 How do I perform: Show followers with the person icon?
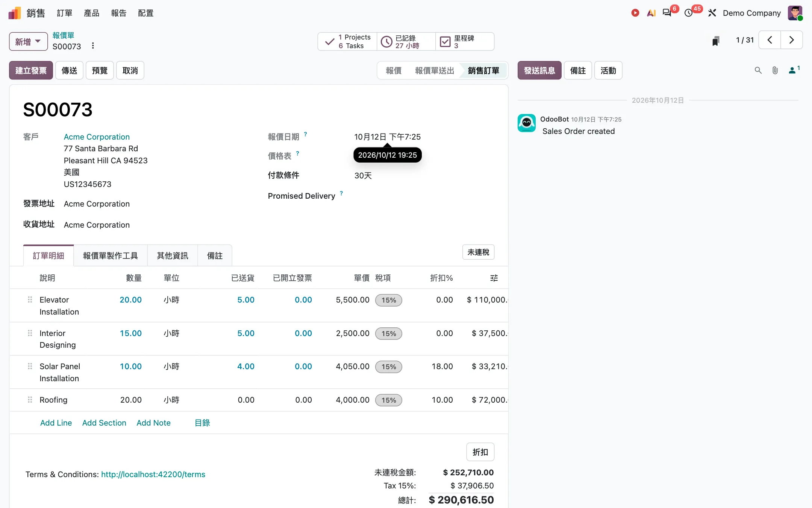[x=794, y=70]
